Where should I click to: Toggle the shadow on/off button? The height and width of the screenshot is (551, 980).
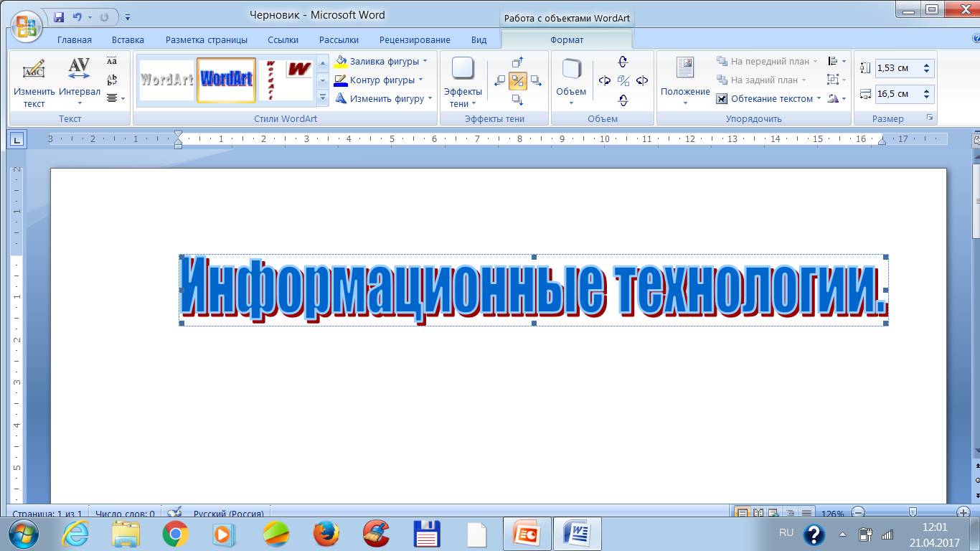518,81
